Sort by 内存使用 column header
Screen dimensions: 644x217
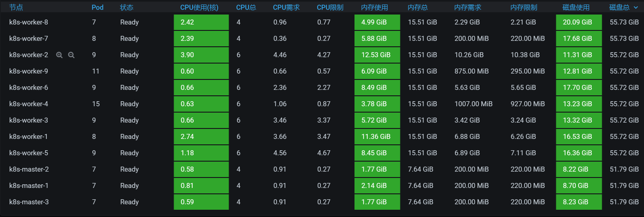[374, 8]
